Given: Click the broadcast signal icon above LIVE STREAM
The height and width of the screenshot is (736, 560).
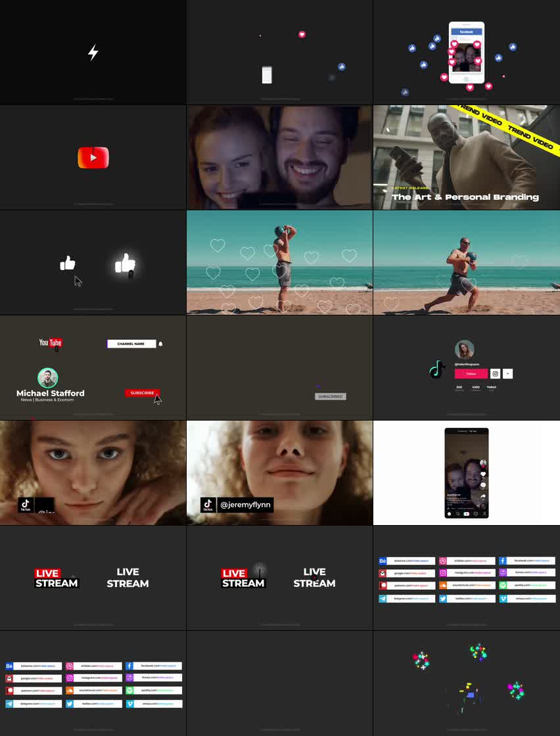Looking at the screenshot, I should pyautogui.click(x=260, y=570).
